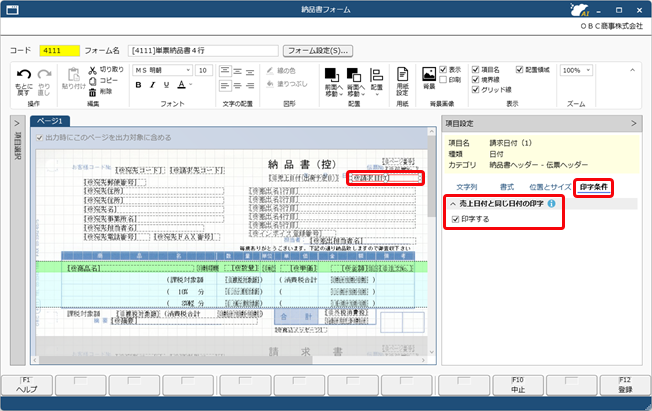The image size is (652, 411).
Task: Align text horizontally left
Action: point(225,86)
